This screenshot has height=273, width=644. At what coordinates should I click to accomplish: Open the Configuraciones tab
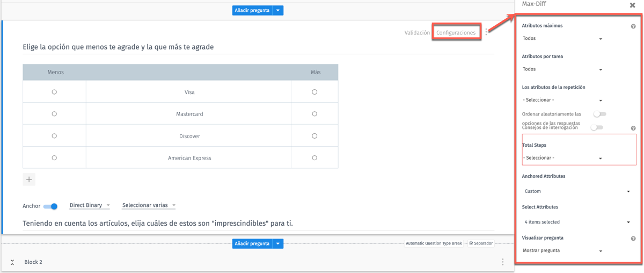(456, 33)
